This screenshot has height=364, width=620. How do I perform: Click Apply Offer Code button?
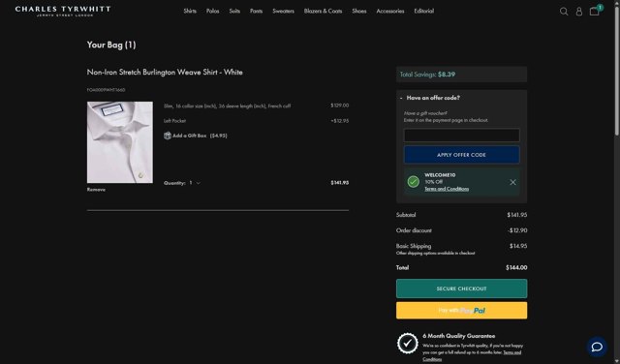click(x=461, y=155)
